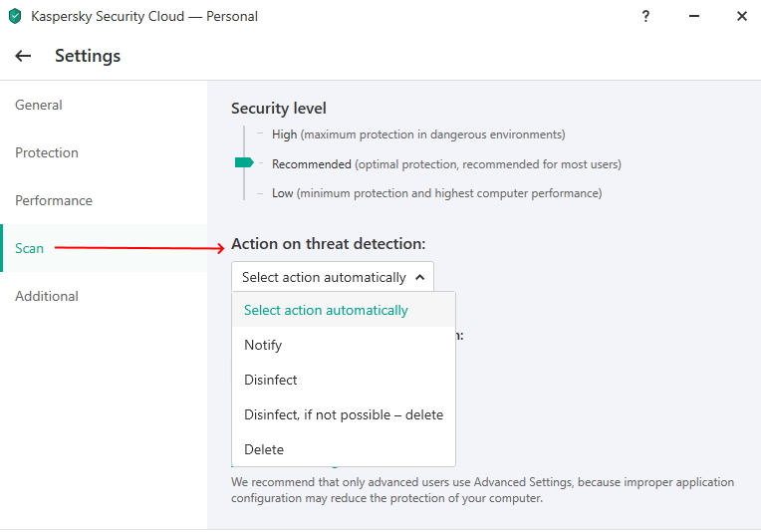Click the Action on threat detection heading

[328, 244]
